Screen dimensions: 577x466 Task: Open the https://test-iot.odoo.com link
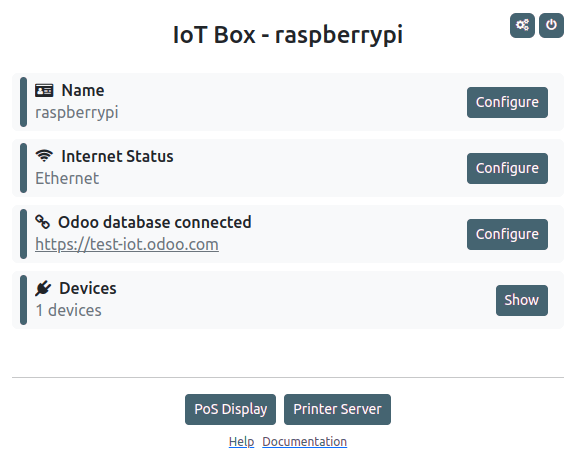click(127, 244)
